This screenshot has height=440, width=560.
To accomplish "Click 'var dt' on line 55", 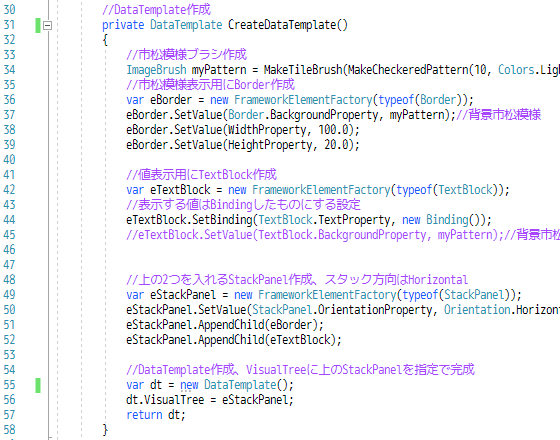I will pyautogui.click(x=144, y=385).
